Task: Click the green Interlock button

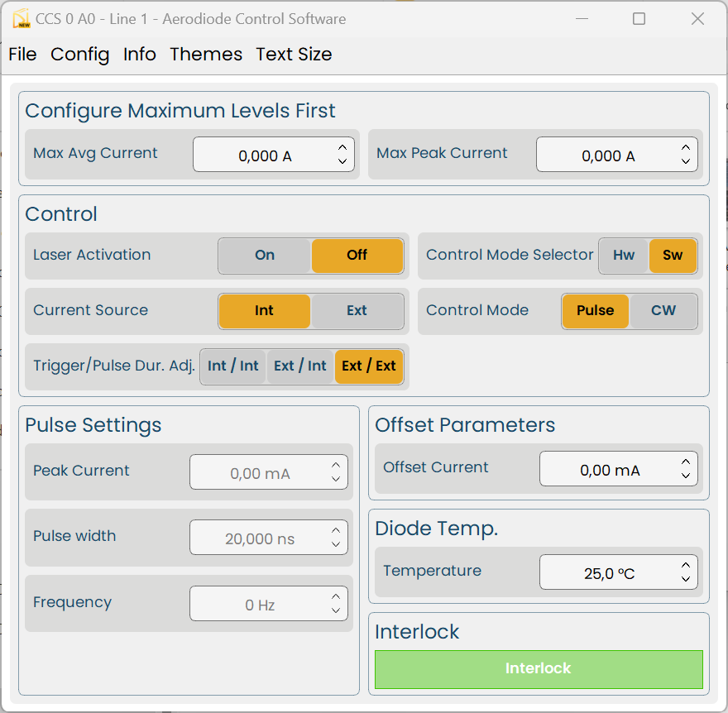Action: click(x=539, y=669)
